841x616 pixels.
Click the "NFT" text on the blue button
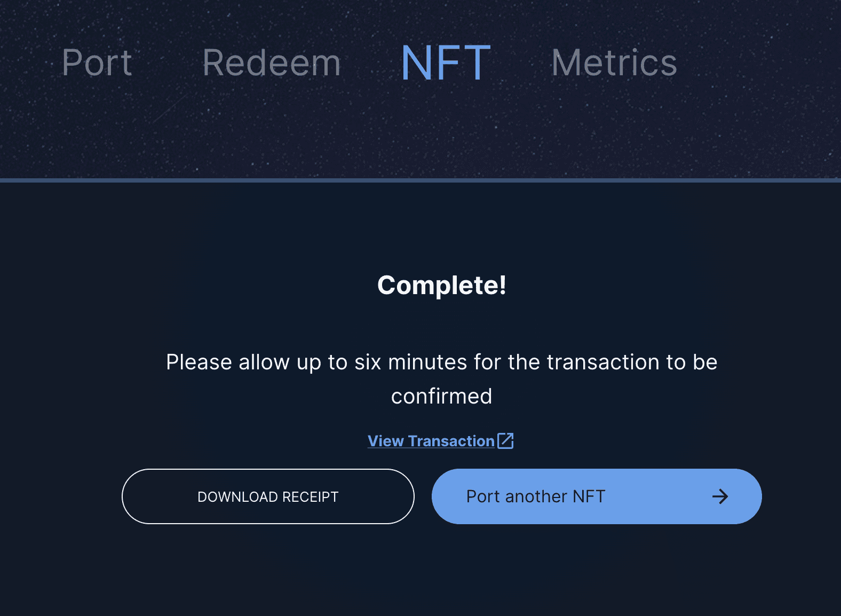point(589,496)
